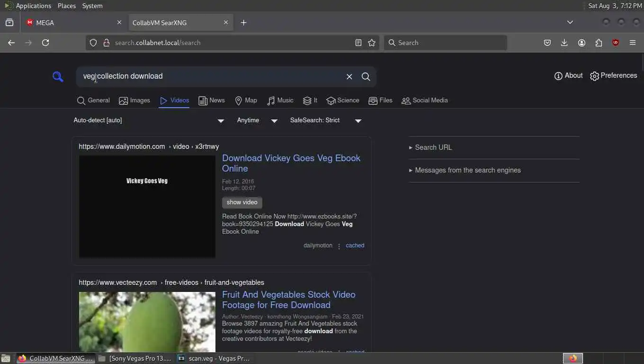Switch to the Music category tab
Viewport: 644px width, 364px height.
pyautogui.click(x=280, y=100)
